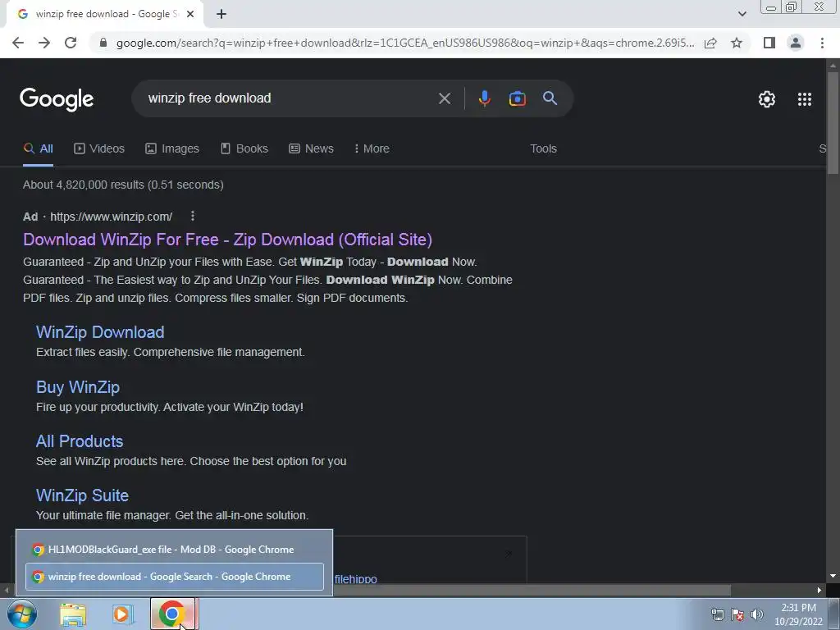The image size is (840, 630).
Task: Open the Buy WinZip sitelink
Action: click(78, 387)
